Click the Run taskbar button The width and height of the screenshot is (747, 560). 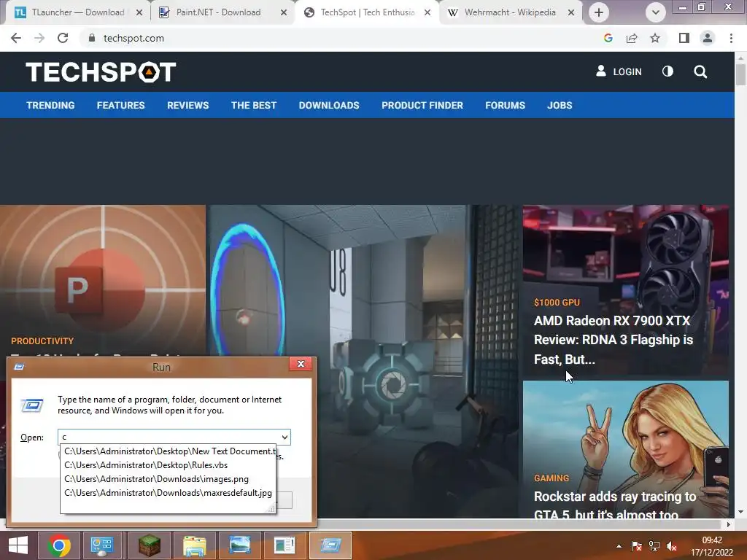(x=330, y=545)
